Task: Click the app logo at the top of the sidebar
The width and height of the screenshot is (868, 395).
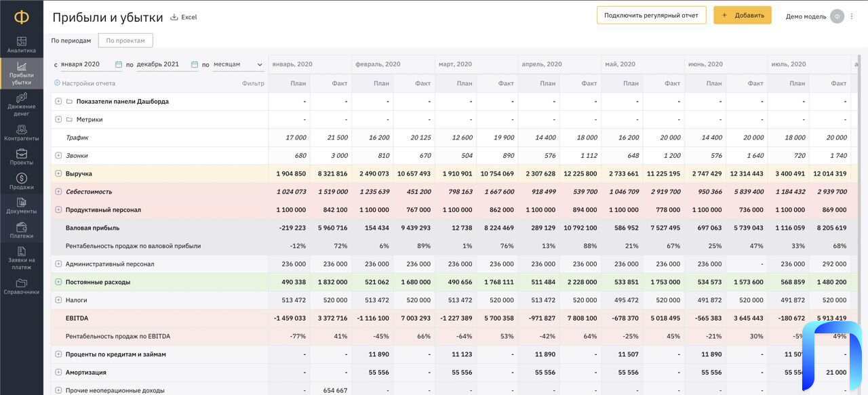Action: pyautogui.click(x=22, y=16)
